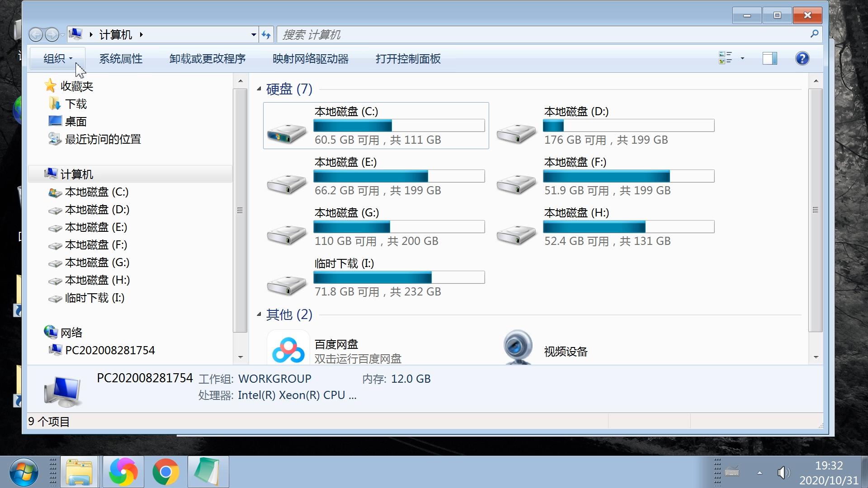Click 打开控制面板 in the toolbar
Image resolution: width=868 pixels, height=488 pixels.
pos(408,59)
